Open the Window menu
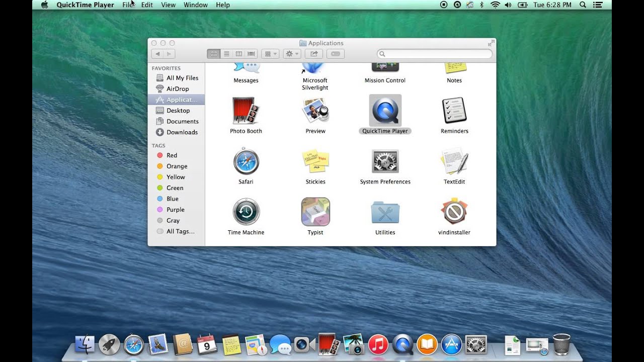 point(196,5)
